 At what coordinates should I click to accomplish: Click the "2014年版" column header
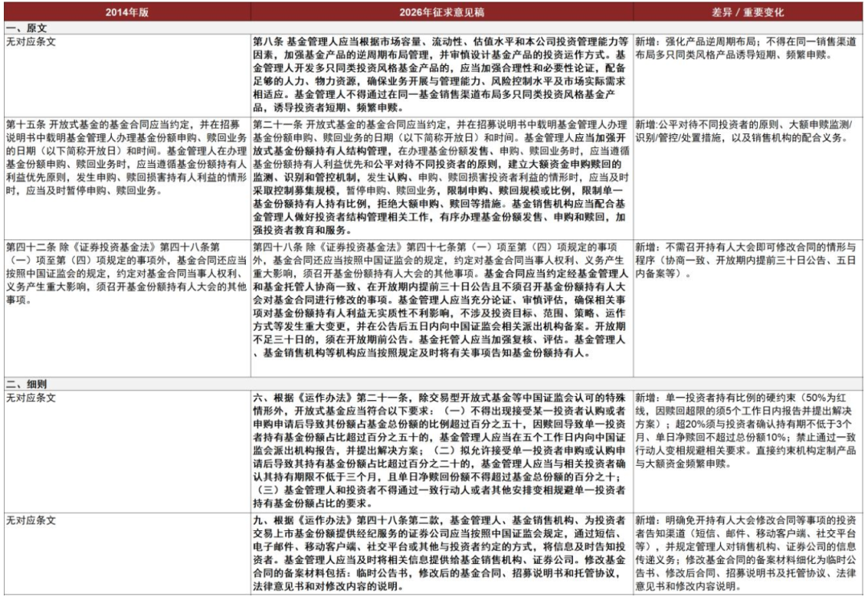(x=127, y=11)
